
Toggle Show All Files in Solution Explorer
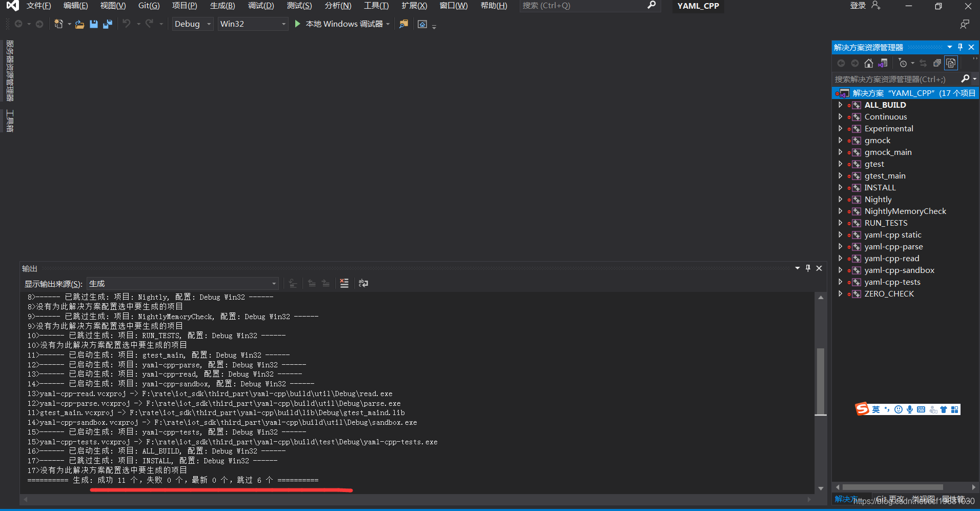click(951, 63)
